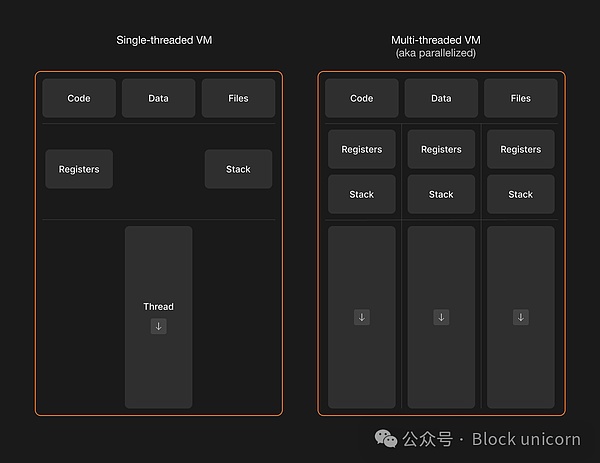Select the Files box in the Multi-threaded VM

click(x=521, y=98)
